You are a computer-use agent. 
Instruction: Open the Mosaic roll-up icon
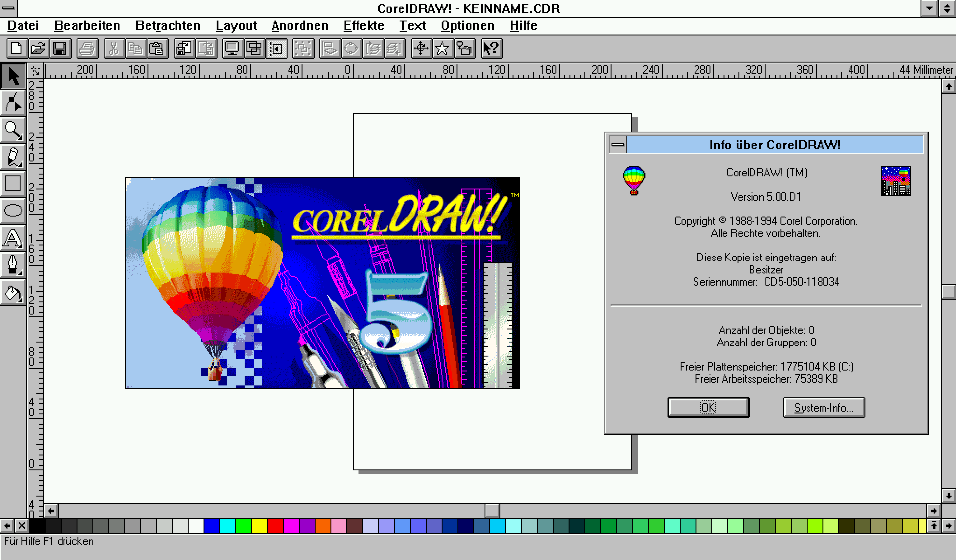coord(464,49)
